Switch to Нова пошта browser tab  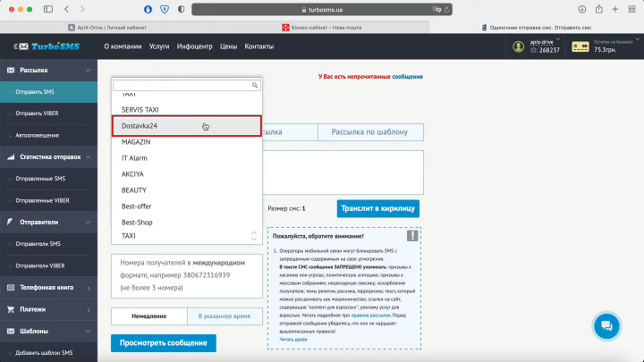pyautogui.click(x=322, y=28)
